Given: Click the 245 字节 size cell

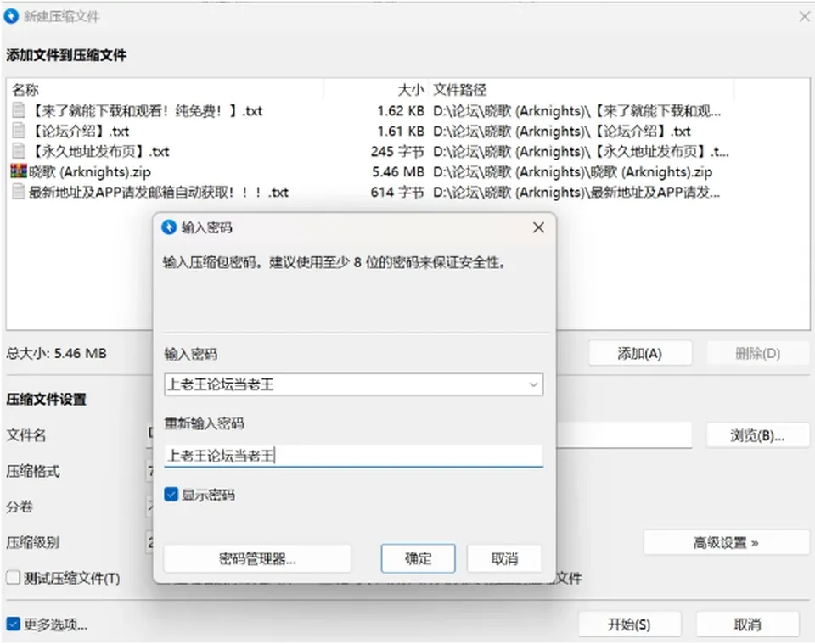Looking at the screenshot, I should click(397, 151).
